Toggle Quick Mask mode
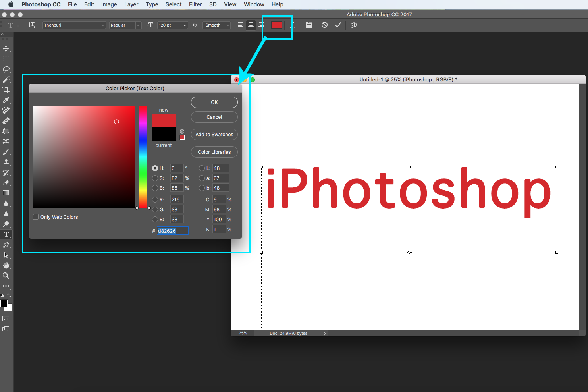Viewport: 588px width, 392px height. click(x=6, y=318)
